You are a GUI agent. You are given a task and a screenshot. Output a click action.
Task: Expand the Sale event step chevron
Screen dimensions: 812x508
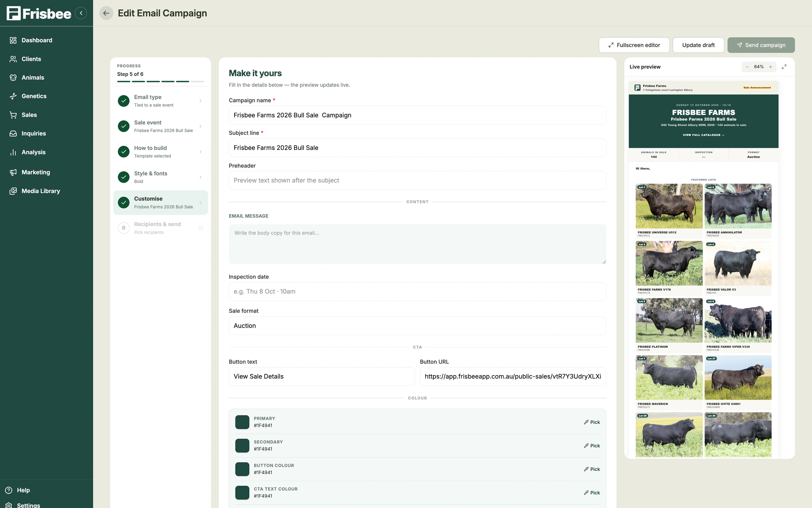(x=201, y=126)
